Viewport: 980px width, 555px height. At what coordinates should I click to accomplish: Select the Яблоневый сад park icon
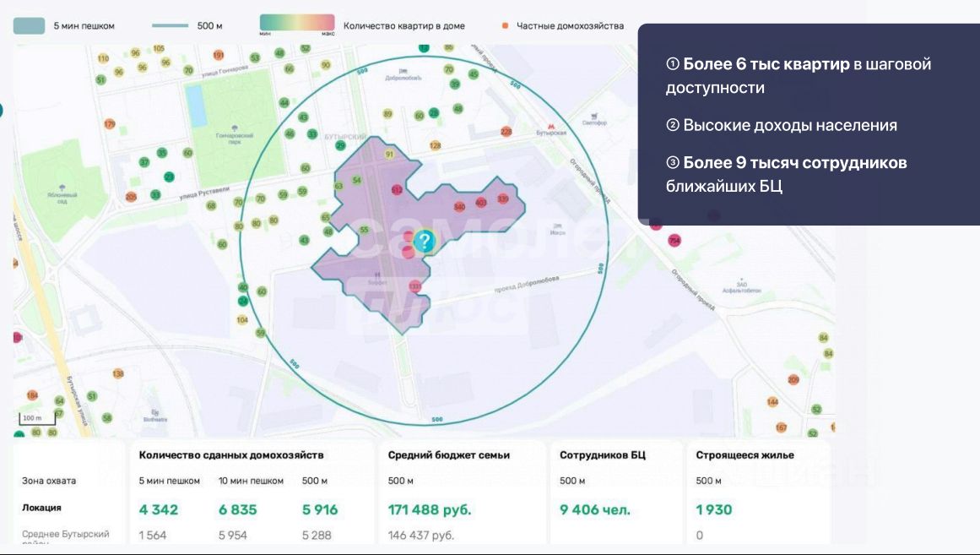click(x=60, y=186)
